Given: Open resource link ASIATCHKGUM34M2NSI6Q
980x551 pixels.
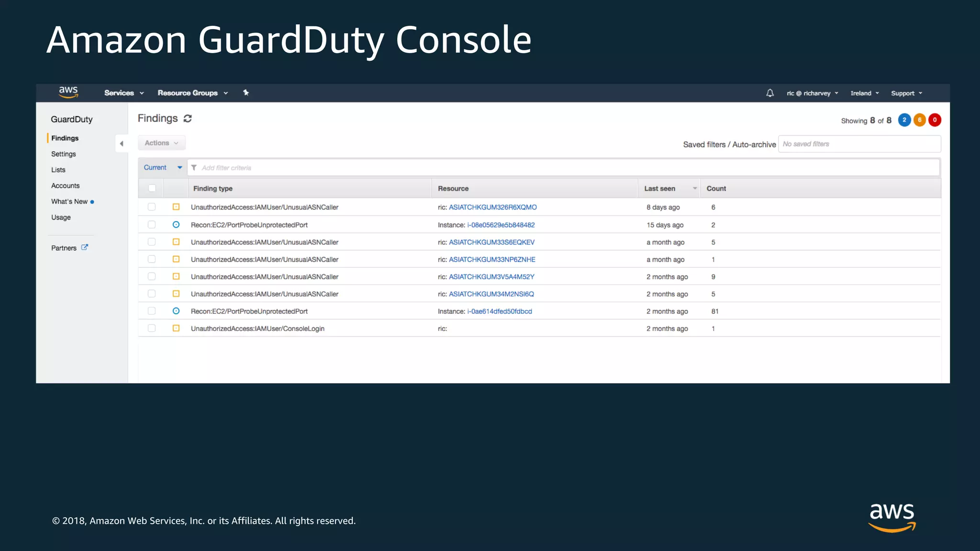Looking at the screenshot, I should pyautogui.click(x=491, y=294).
